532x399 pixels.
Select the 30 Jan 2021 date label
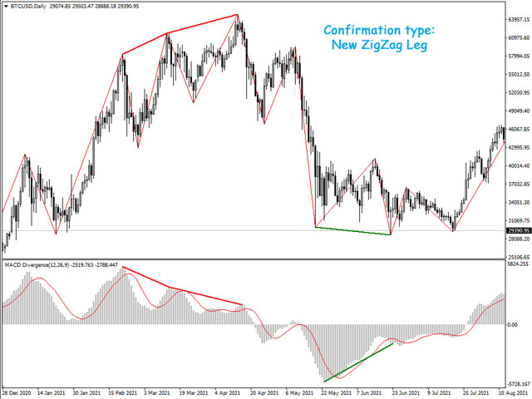tap(86, 393)
